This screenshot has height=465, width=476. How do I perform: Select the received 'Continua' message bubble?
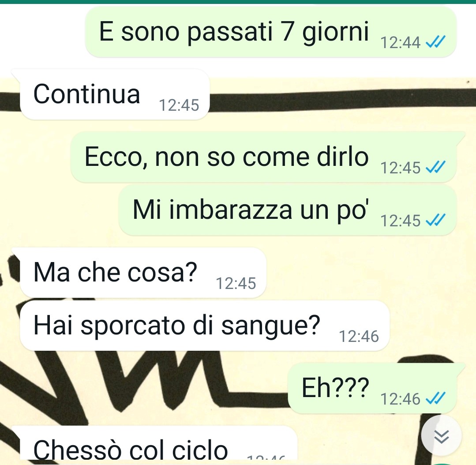point(115,94)
